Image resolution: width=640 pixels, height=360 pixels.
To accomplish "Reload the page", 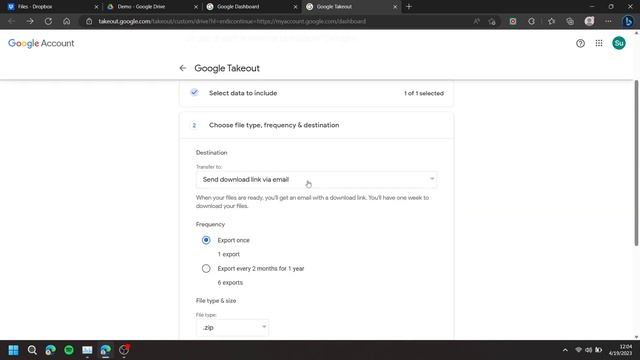I will pos(48,21).
